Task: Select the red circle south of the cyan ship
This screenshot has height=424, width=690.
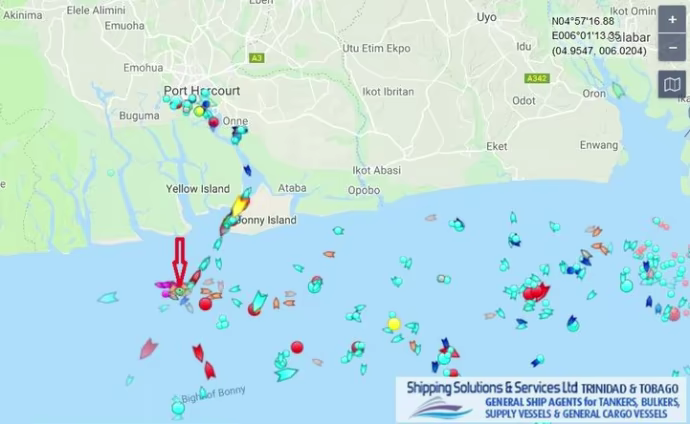Action: pos(297,347)
